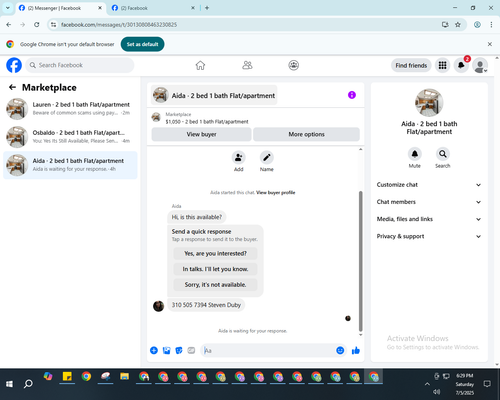Open the volume control in tray

[437, 392]
